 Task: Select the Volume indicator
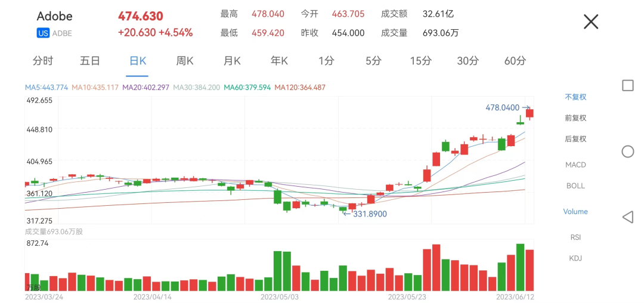point(575,211)
